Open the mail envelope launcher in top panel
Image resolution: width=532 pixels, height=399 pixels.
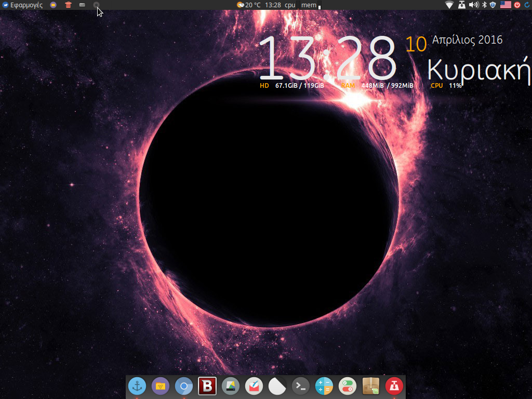pos(82,5)
